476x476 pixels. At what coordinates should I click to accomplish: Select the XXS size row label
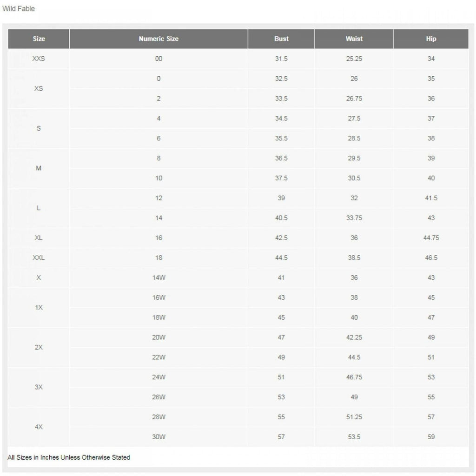click(x=39, y=59)
